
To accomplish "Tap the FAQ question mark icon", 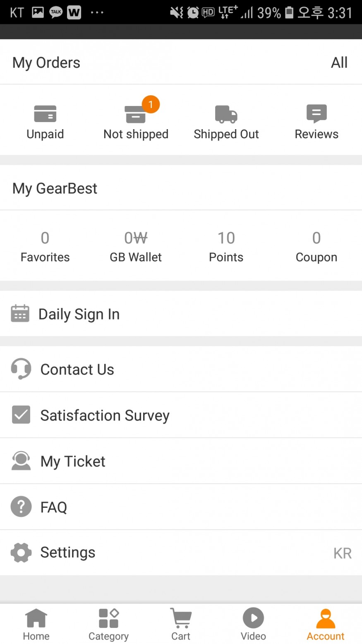I will coord(21,507).
